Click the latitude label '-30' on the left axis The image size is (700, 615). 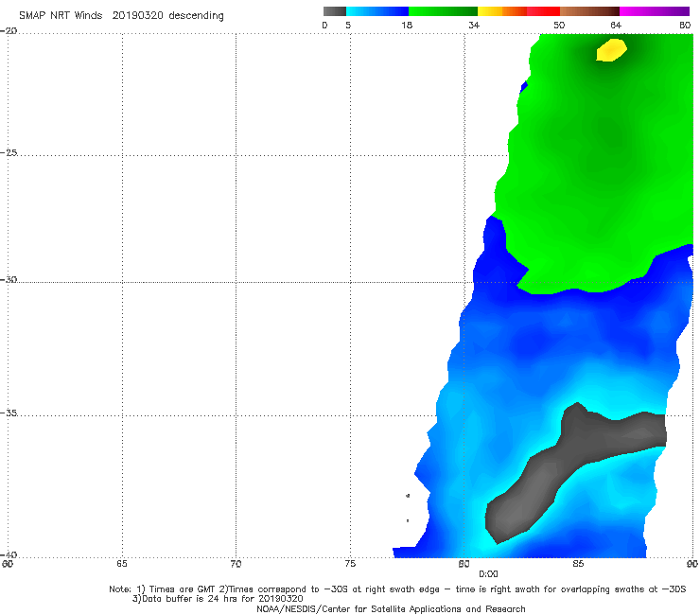(9, 279)
